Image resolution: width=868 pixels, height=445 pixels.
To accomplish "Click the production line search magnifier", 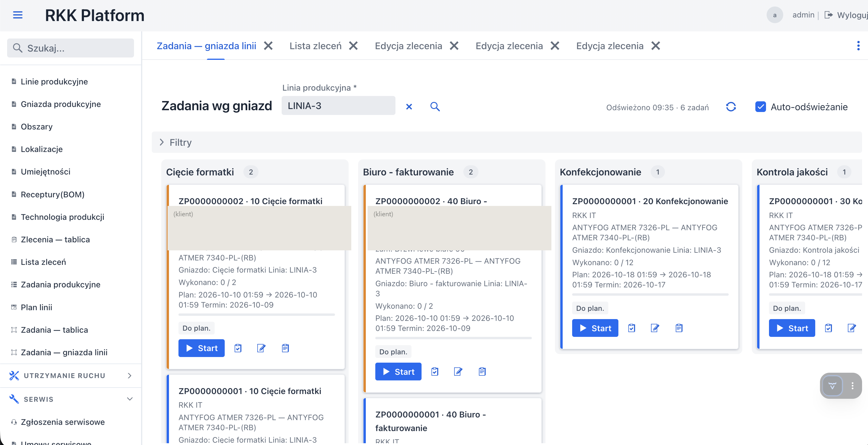I will (435, 107).
